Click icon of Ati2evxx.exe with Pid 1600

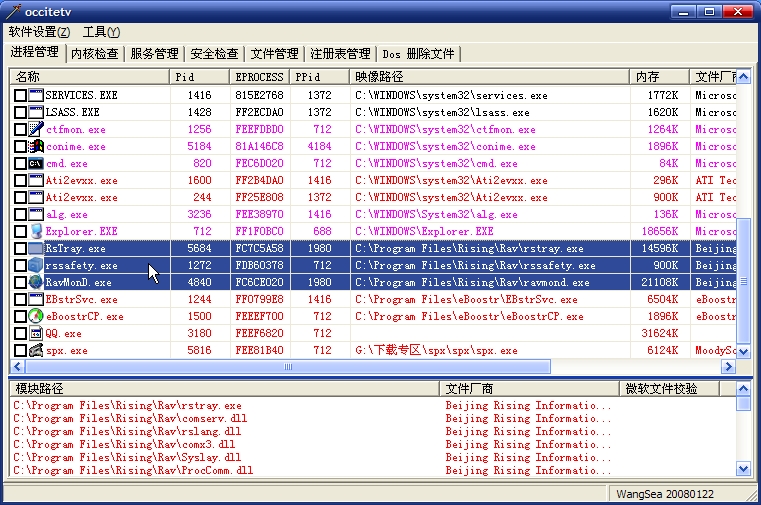click(35, 180)
